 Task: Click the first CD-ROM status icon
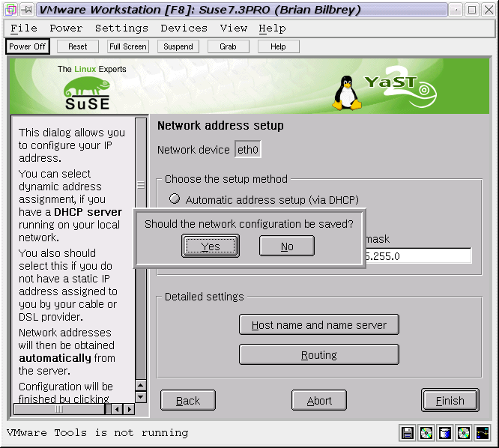click(426, 433)
